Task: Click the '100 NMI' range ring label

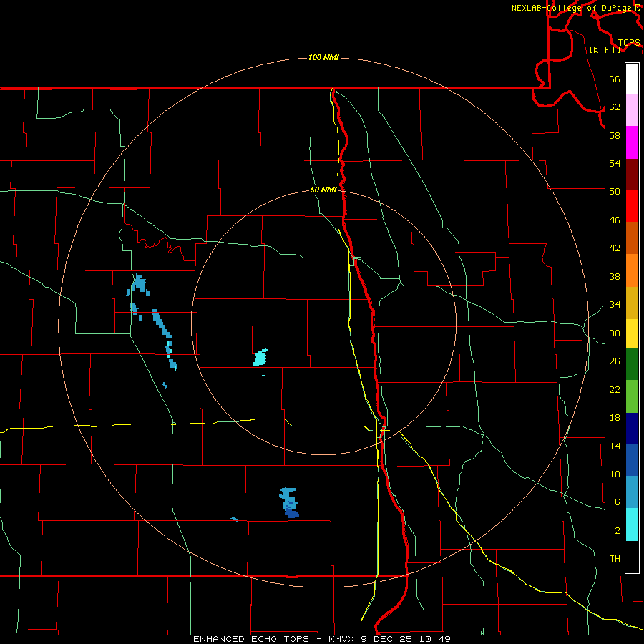Action: (323, 57)
